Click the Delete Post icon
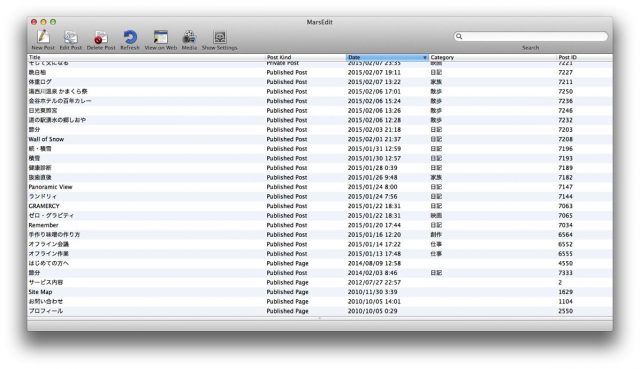Screen dimensions: 640x369 100,37
